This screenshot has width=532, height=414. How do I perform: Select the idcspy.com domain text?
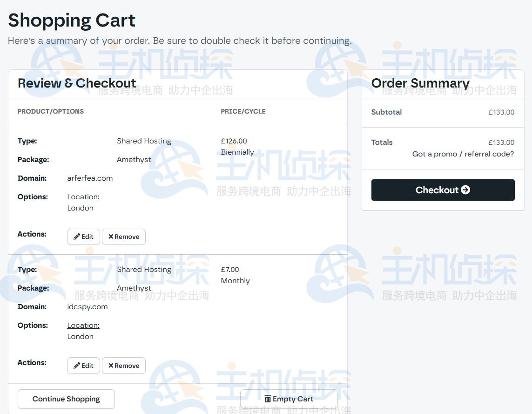coord(88,307)
